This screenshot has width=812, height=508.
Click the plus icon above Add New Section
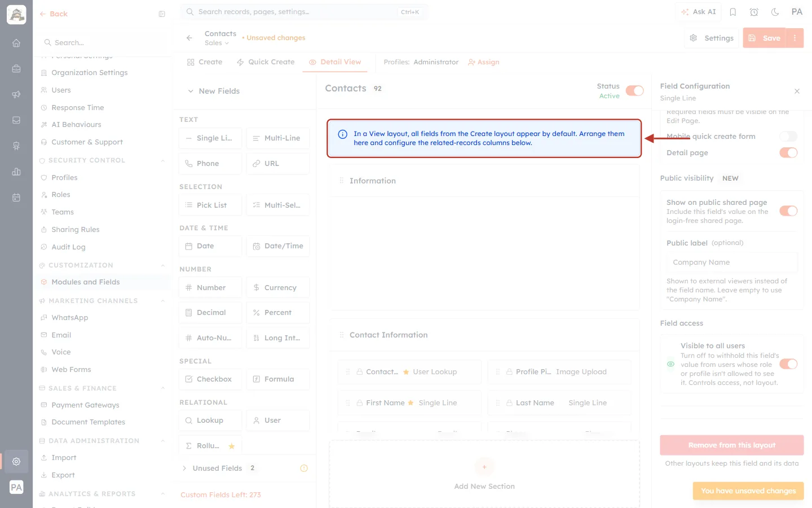coord(484,467)
